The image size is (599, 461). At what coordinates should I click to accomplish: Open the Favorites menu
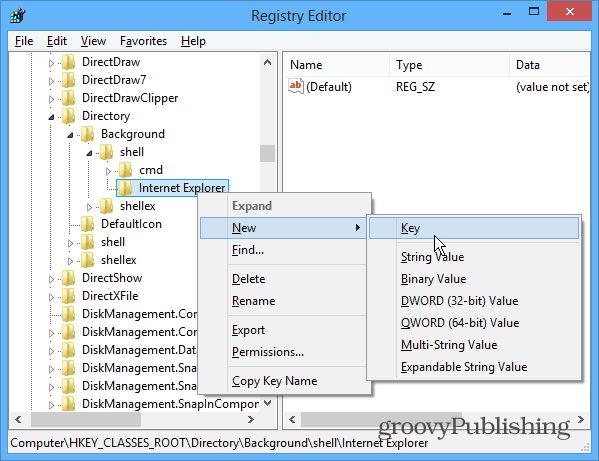coord(143,41)
